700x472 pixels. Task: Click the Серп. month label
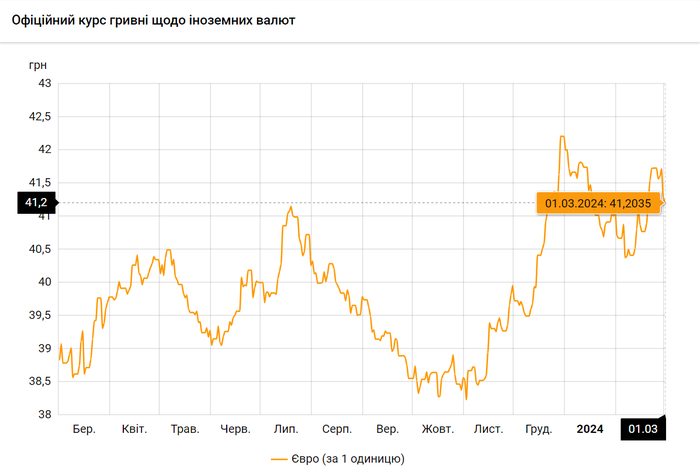pos(337,429)
